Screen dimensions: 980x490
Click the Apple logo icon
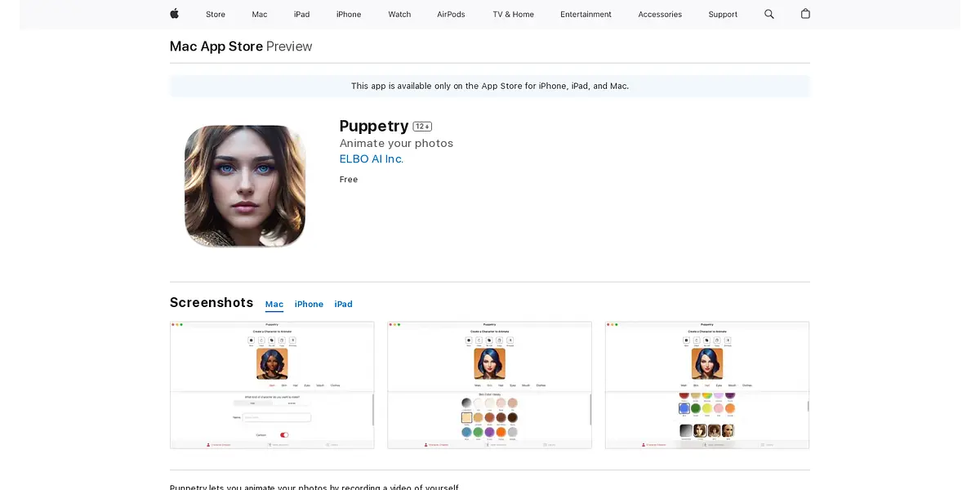coord(174,14)
